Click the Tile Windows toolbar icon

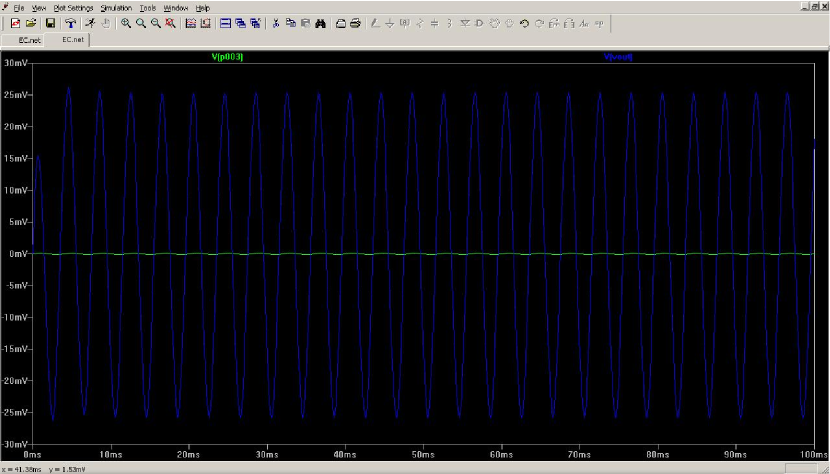pyautogui.click(x=225, y=22)
